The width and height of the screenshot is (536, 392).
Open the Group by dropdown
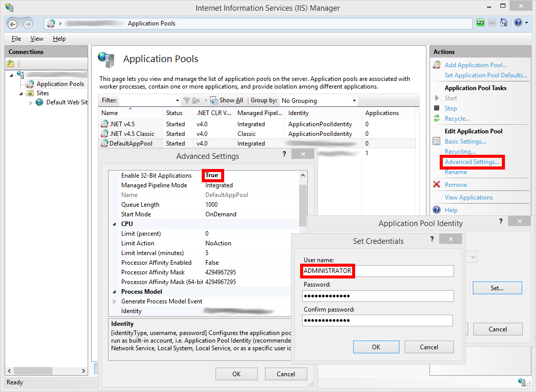click(x=318, y=101)
